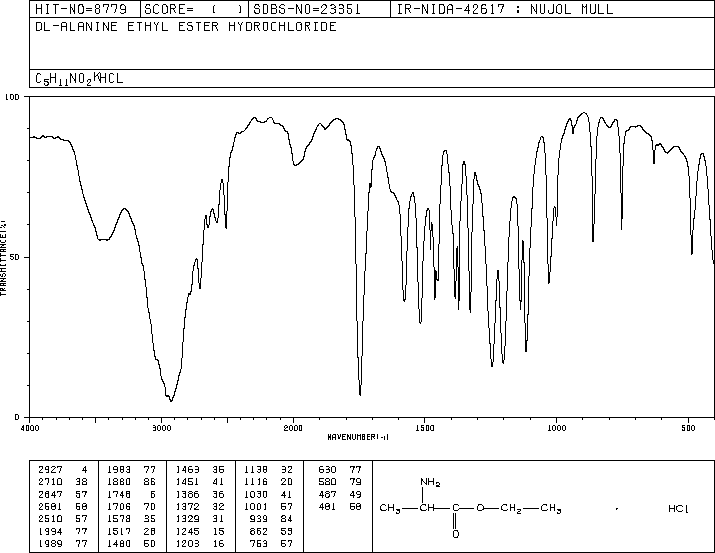Click the 2927 entry in the peak table

coord(49,467)
